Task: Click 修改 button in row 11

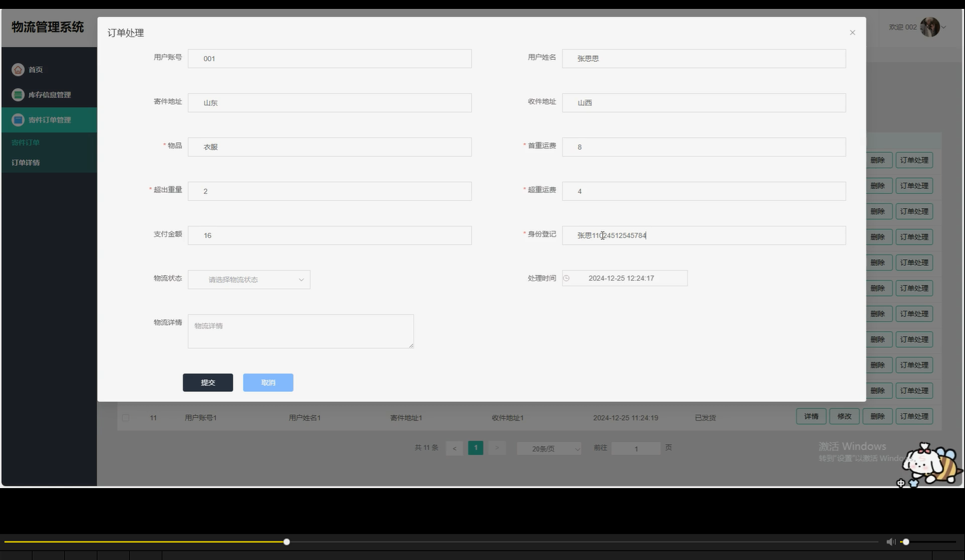Action: coord(845,416)
